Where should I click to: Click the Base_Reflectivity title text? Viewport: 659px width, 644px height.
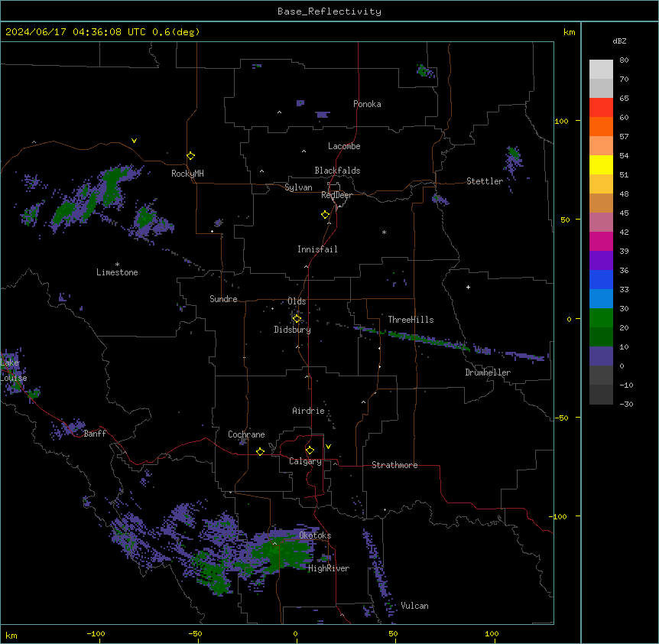coord(329,11)
